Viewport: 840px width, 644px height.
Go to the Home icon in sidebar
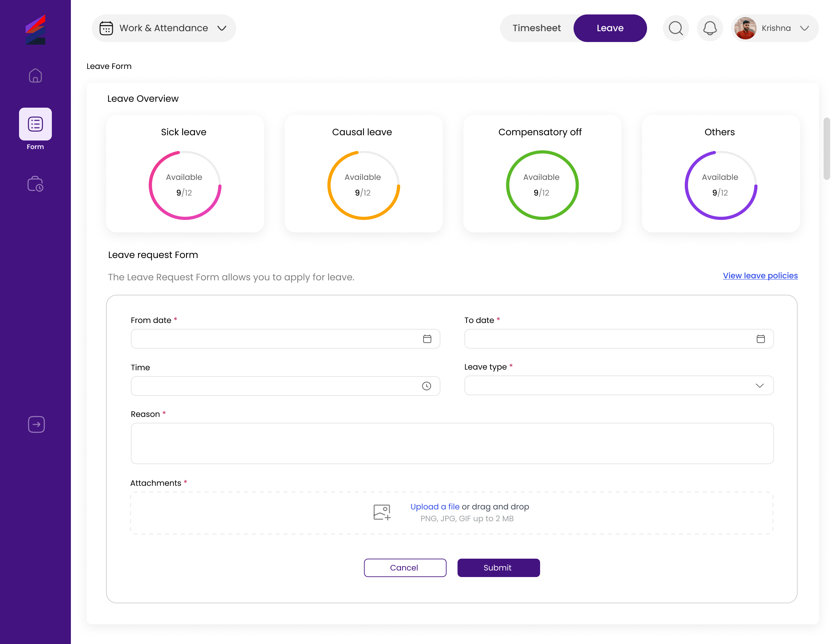35,75
